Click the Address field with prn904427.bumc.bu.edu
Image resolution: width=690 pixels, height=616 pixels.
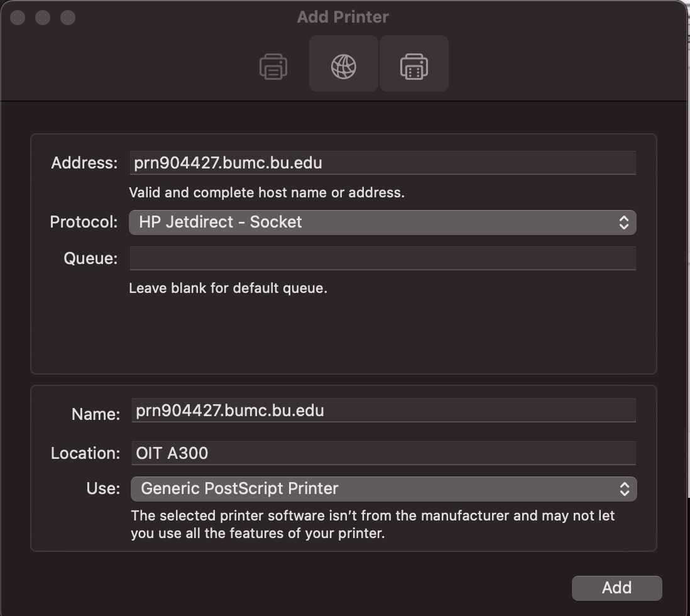383,163
